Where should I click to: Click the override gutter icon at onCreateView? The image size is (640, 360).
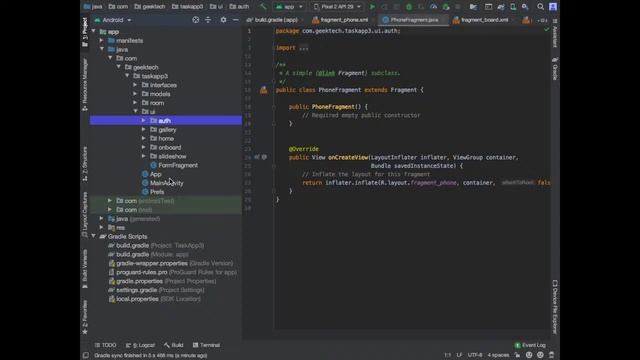tap(257, 157)
